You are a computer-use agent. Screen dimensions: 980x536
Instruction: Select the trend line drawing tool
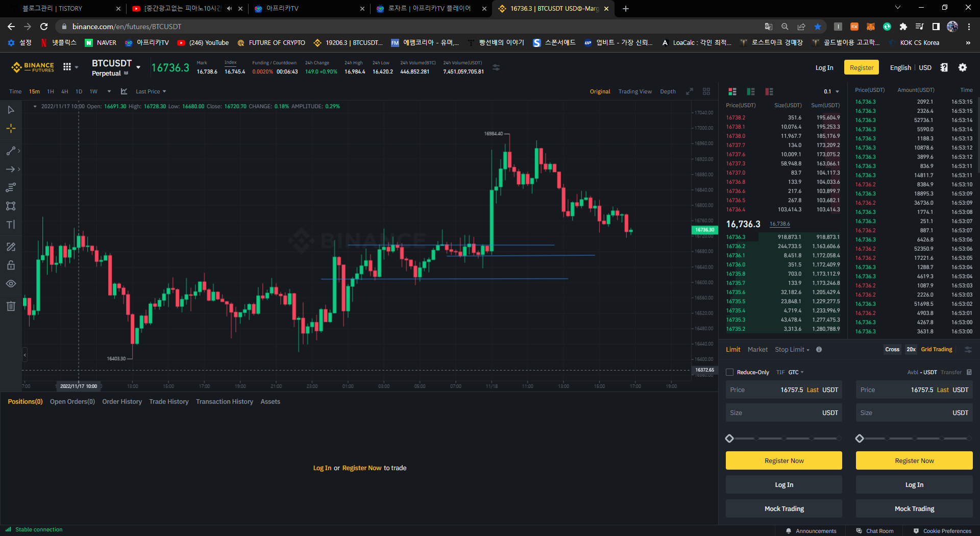pyautogui.click(x=11, y=151)
